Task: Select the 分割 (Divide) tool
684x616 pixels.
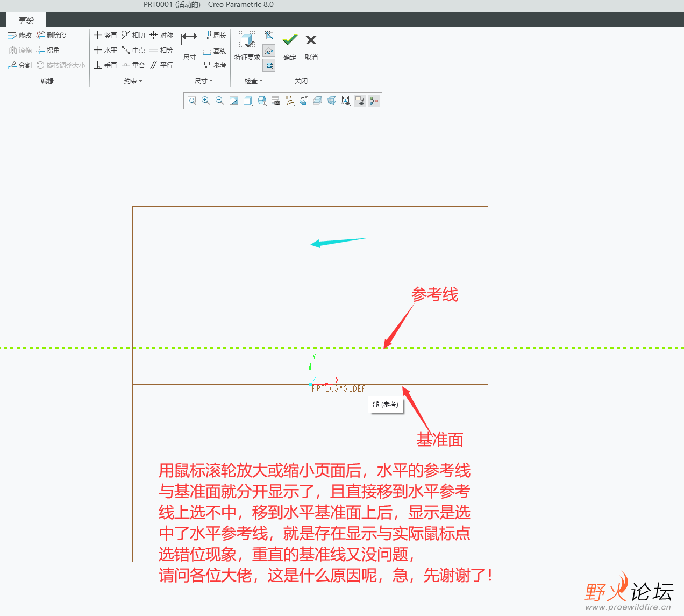Action: coord(20,66)
